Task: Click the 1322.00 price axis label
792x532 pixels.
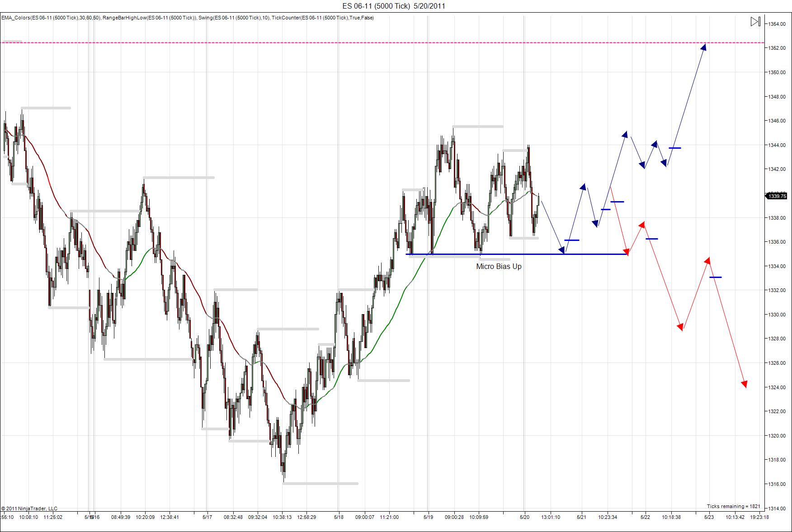Action: 777,411
